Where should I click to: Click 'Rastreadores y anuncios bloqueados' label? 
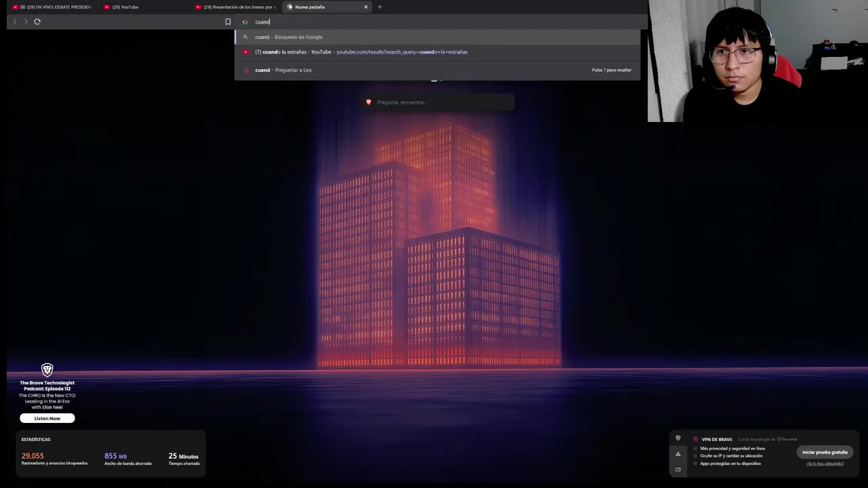[x=54, y=464]
